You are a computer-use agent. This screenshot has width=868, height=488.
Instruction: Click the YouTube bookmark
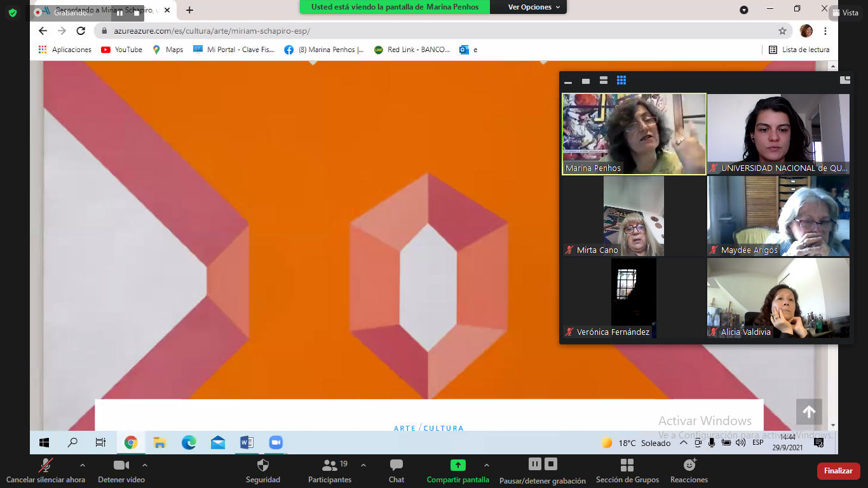click(121, 50)
